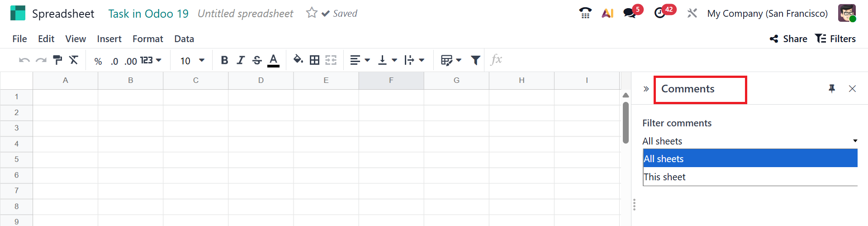
Task: Expand the horizontal align dropdown
Action: tap(360, 60)
